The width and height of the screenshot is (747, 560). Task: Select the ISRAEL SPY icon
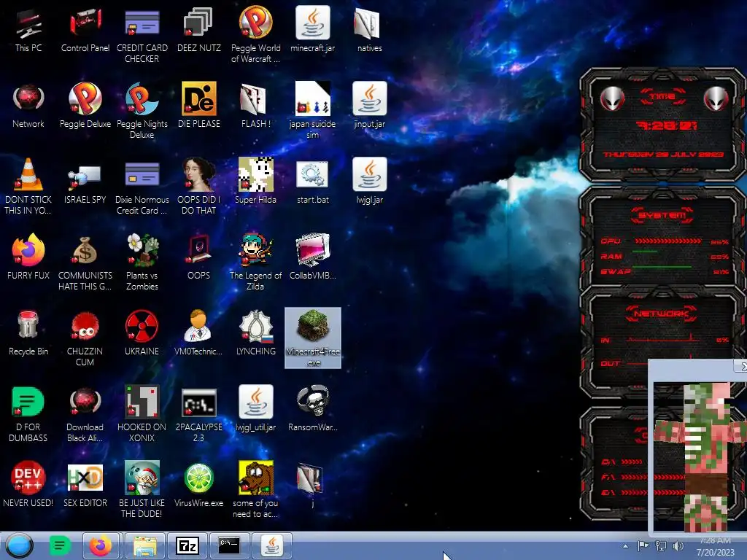point(85,176)
